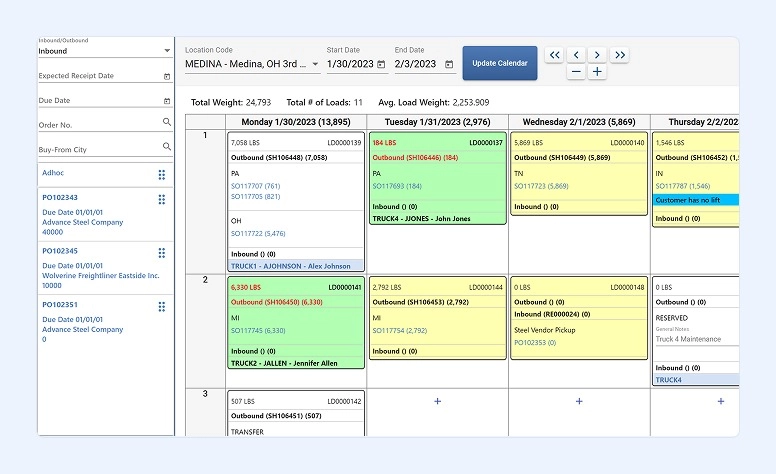
Task: Go to next day with single-right arrow
Action: pyautogui.click(x=597, y=55)
